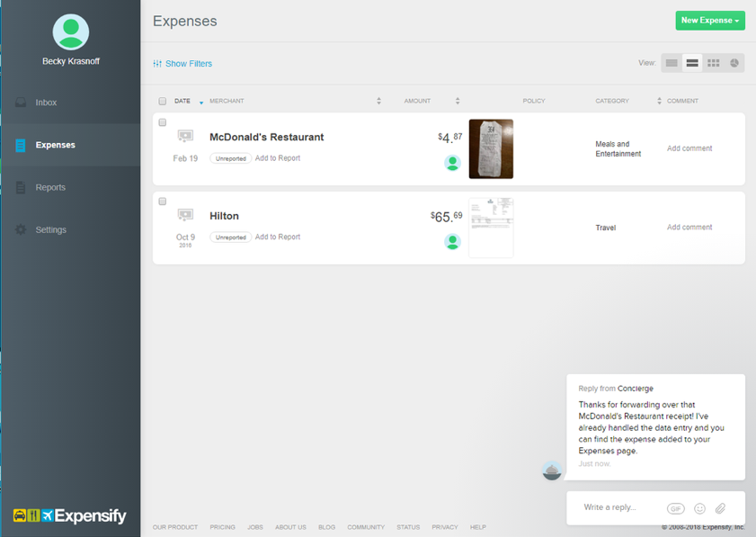
Task: Click the $65.69 amount
Action: coord(446,217)
